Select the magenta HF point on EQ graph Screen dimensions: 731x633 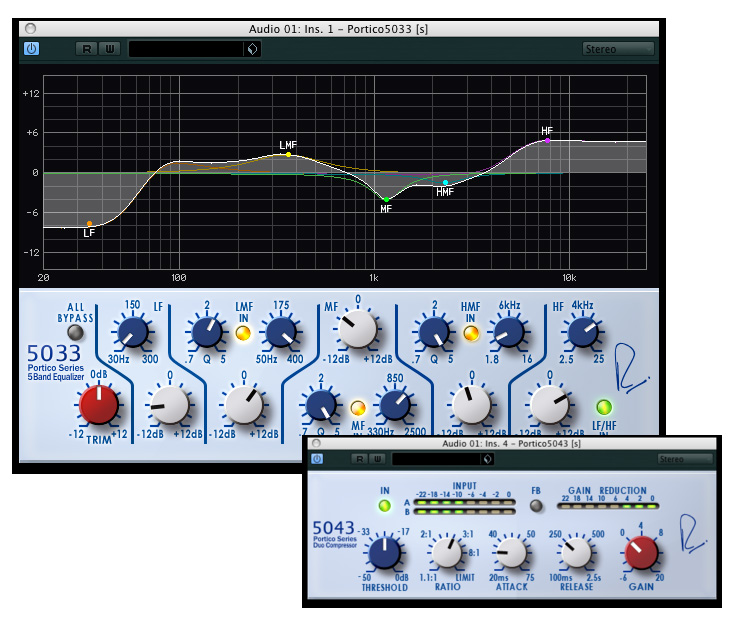pos(547,140)
